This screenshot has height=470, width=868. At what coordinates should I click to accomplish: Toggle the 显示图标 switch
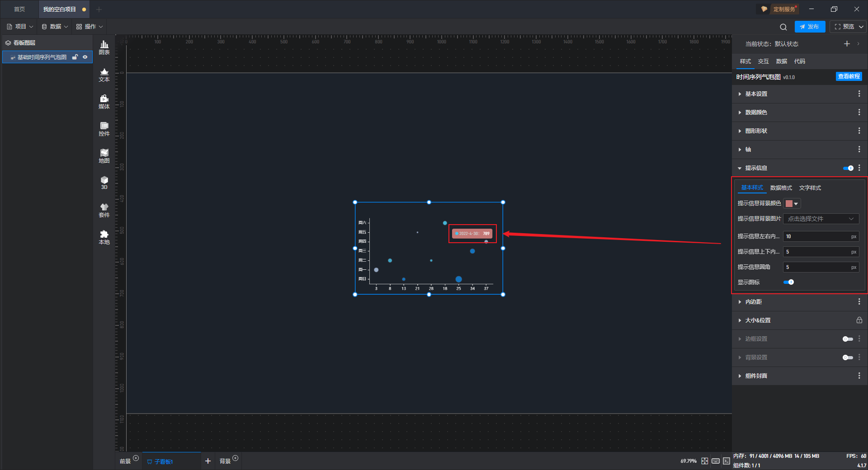point(788,282)
